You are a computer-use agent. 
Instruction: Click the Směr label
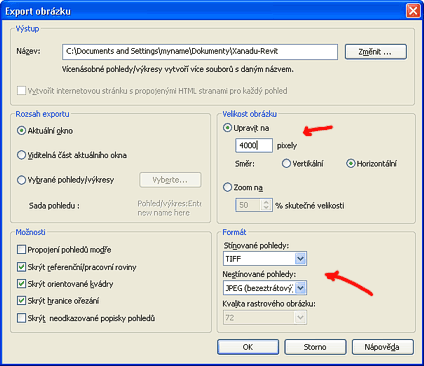(x=245, y=164)
